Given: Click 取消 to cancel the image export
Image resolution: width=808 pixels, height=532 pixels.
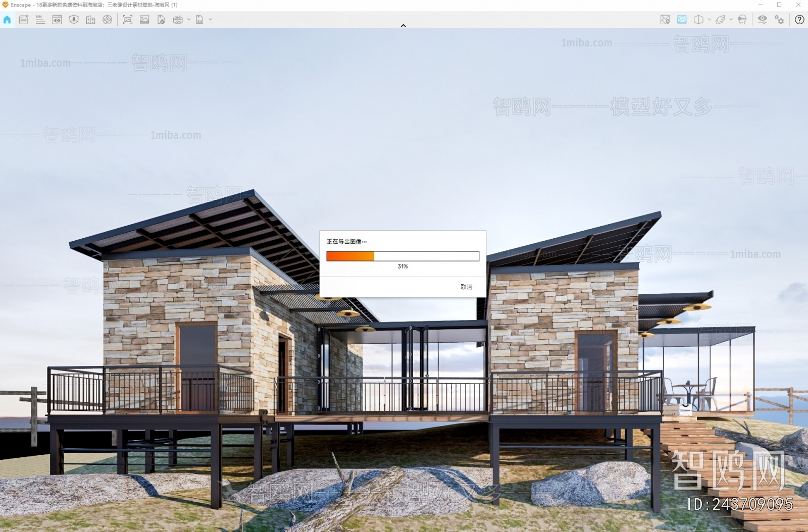Looking at the screenshot, I should (466, 287).
